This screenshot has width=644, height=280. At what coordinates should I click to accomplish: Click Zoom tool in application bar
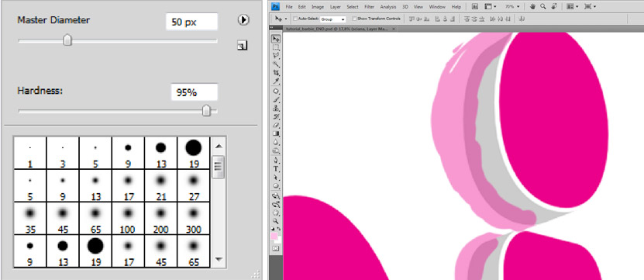tap(543, 6)
